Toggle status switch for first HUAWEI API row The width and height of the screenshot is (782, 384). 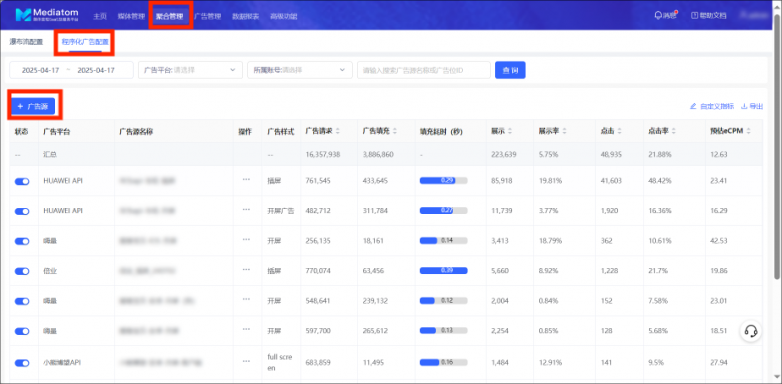22,182
